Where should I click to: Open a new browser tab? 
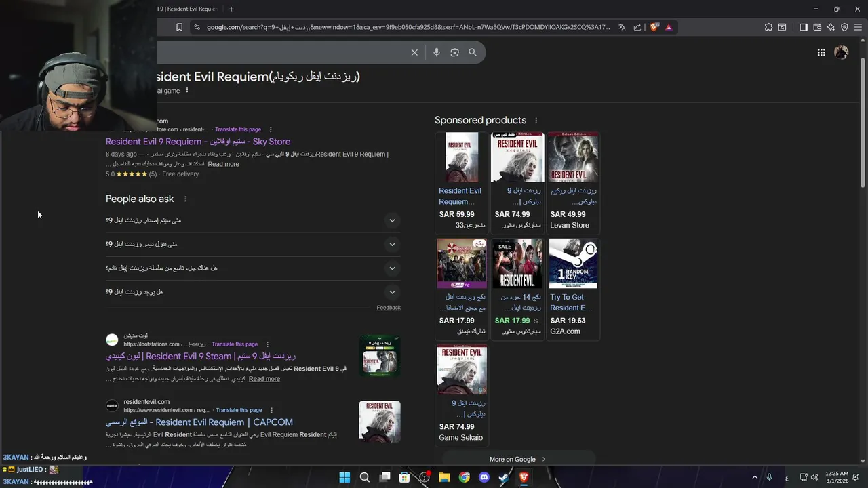coord(231,9)
